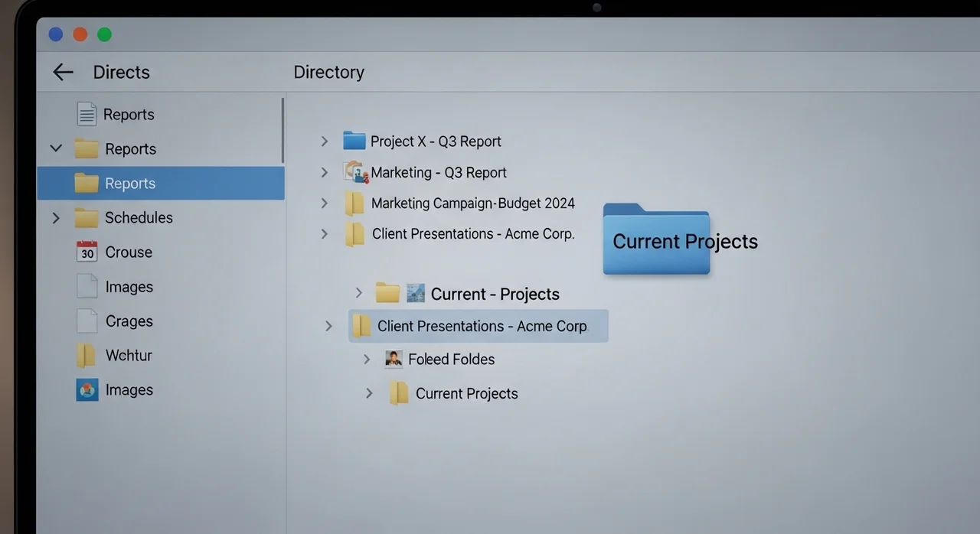Click the Wchtur folder icon in sidebar
Viewport: 980px width, 534px height.
(x=86, y=355)
